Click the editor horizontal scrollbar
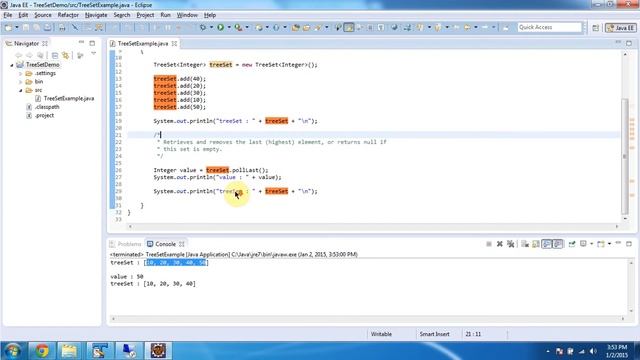 click(x=373, y=226)
